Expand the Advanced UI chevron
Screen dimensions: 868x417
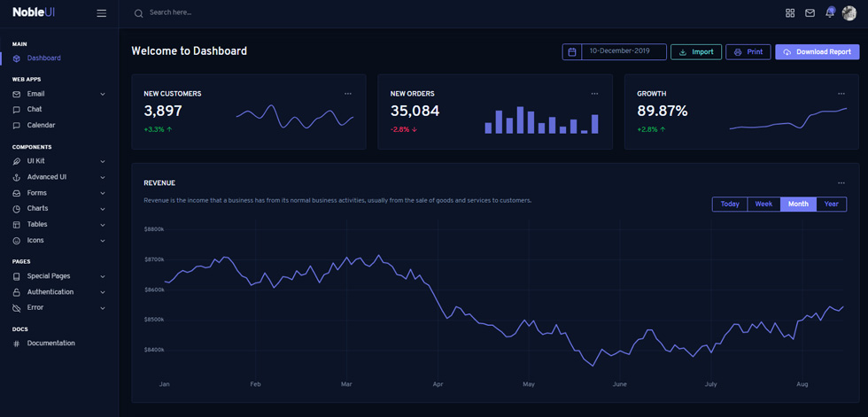coord(103,178)
